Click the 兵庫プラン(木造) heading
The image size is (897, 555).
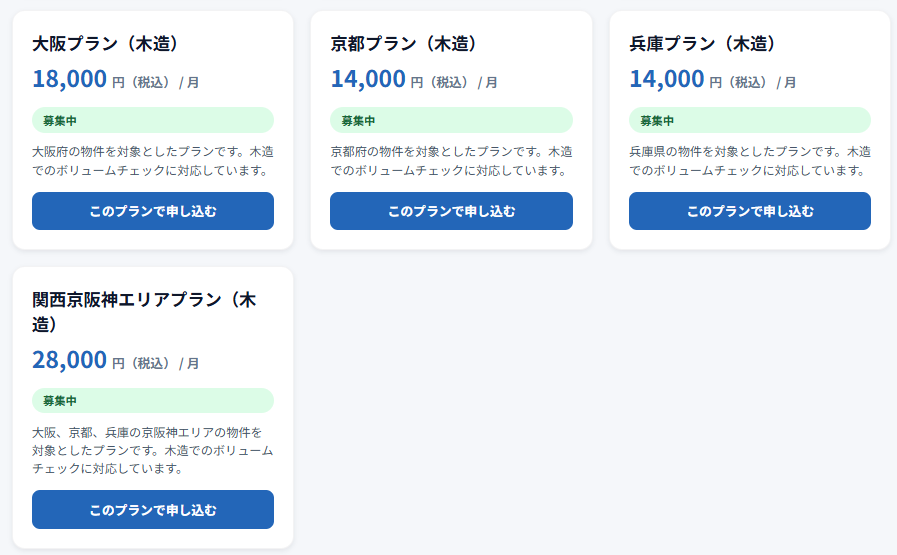click(702, 43)
